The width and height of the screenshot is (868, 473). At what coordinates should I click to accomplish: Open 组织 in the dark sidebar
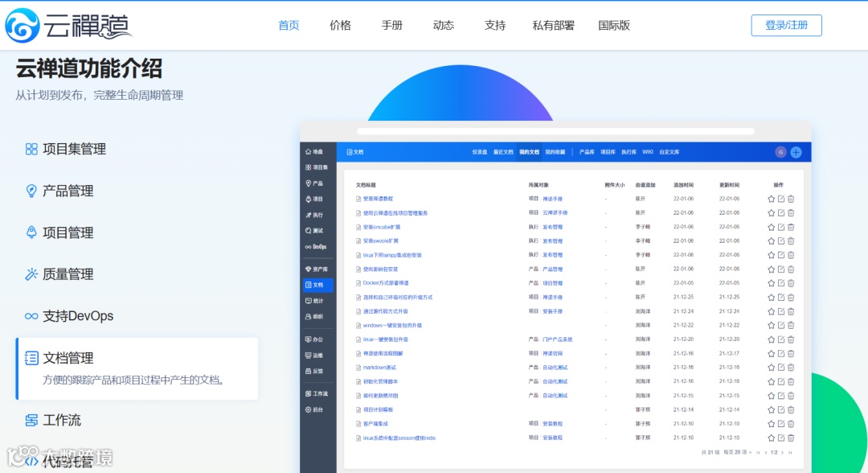coord(314,317)
